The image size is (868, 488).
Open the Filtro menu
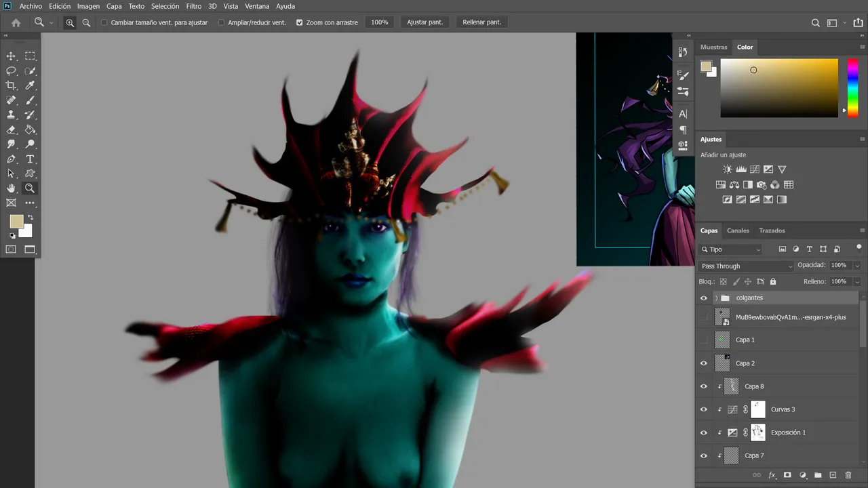pos(194,6)
